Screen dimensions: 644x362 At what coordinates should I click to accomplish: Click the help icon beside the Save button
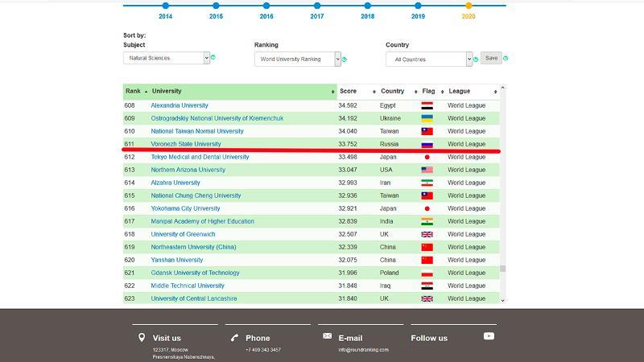tap(506, 59)
